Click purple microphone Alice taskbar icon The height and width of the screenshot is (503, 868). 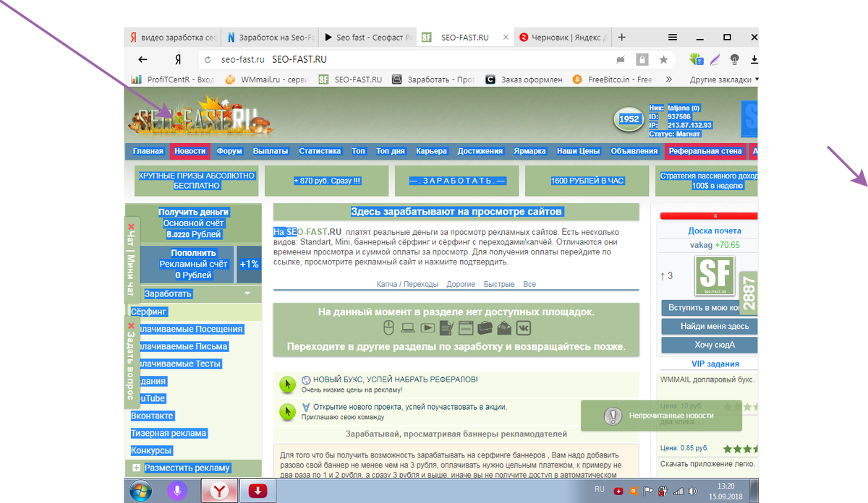[176, 491]
